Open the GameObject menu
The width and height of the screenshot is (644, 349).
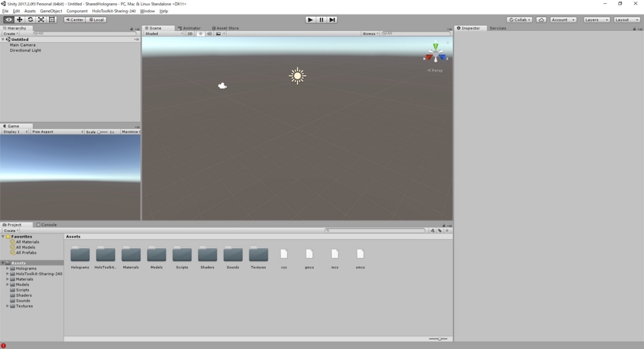[51, 11]
